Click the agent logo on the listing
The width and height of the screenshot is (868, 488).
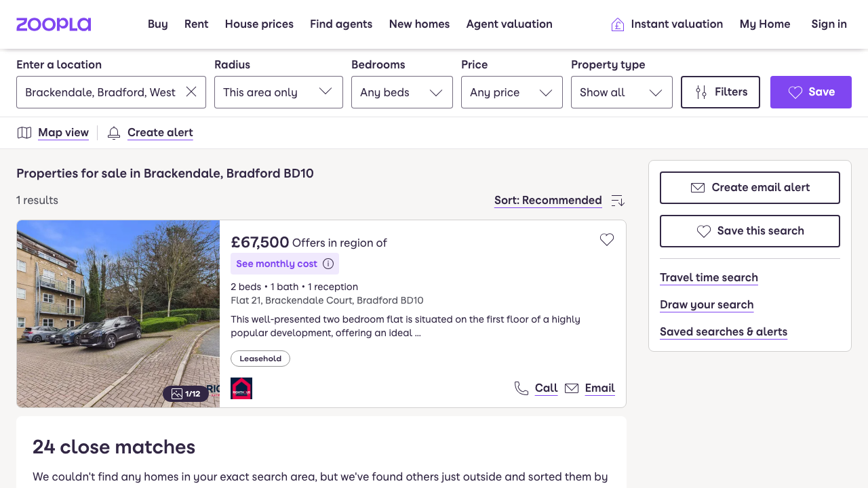pos(241,388)
